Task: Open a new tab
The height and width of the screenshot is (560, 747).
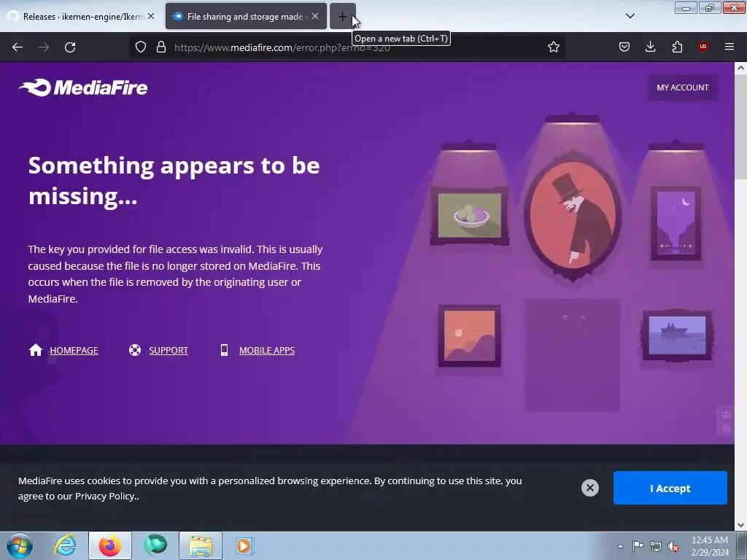Action: 343,17
